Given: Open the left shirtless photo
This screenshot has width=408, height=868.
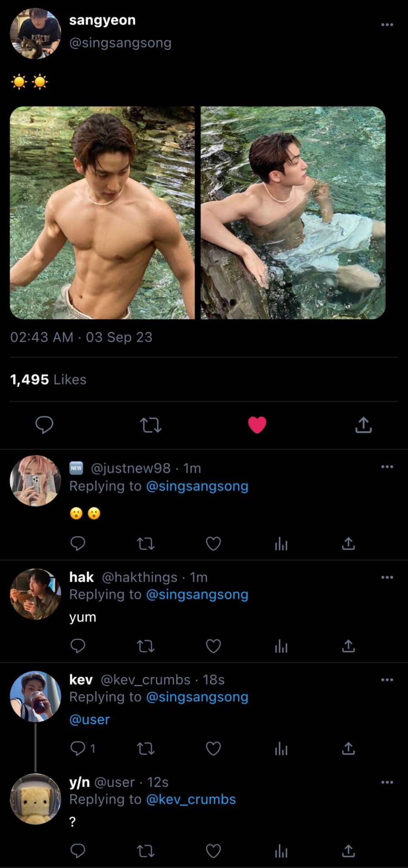Looking at the screenshot, I should pos(102,212).
